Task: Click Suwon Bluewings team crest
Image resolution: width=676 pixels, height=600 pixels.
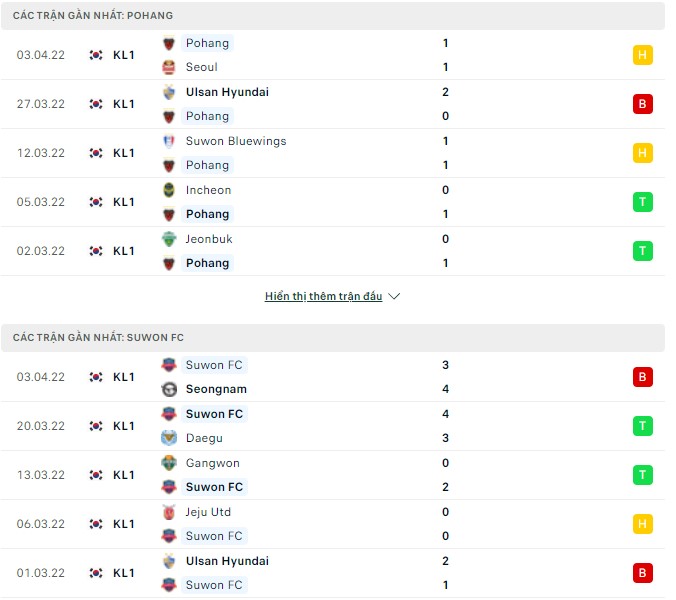Action: click(169, 141)
